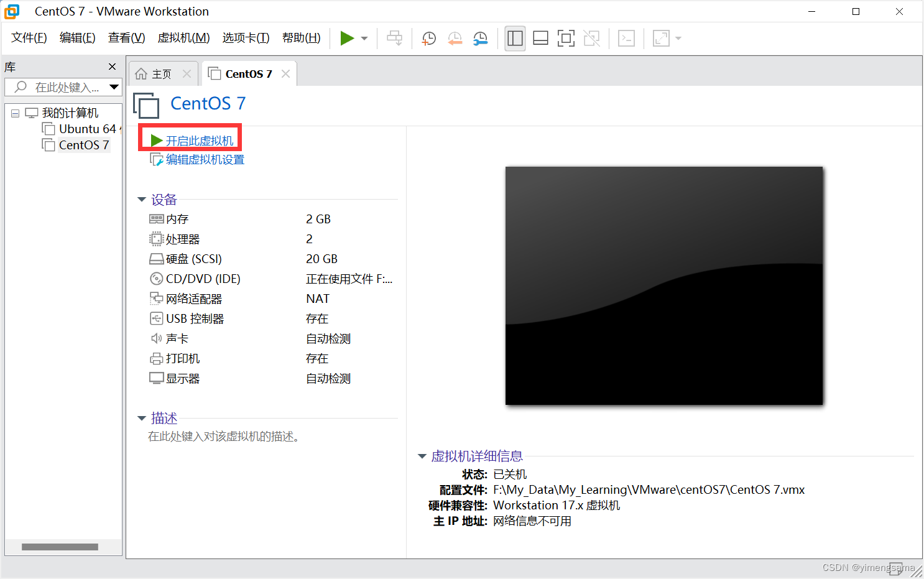This screenshot has width=924, height=579.
Task: Select Ubuntu 64 VM in library
Action: 81,129
